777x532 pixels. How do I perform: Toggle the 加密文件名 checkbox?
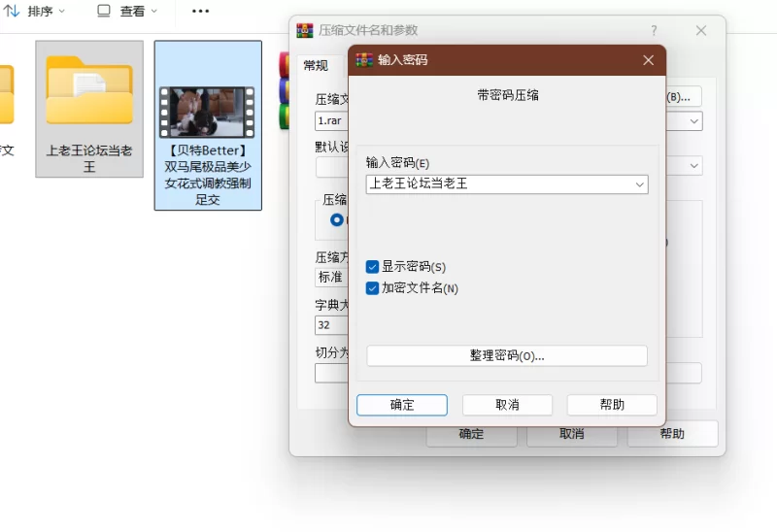(x=373, y=288)
